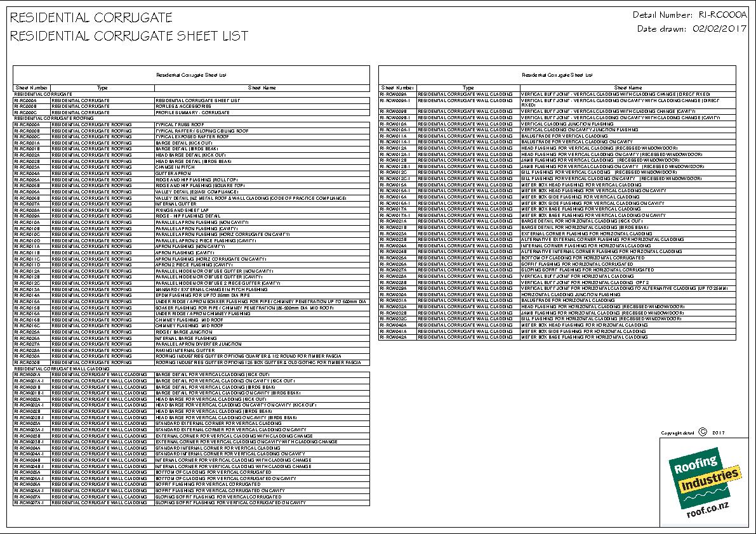Select "STANDARD INTERNAL CORNER FOR VERTICAL CLADDING ON CAVITY"
This screenshot has height=534, width=756.
click(230, 453)
